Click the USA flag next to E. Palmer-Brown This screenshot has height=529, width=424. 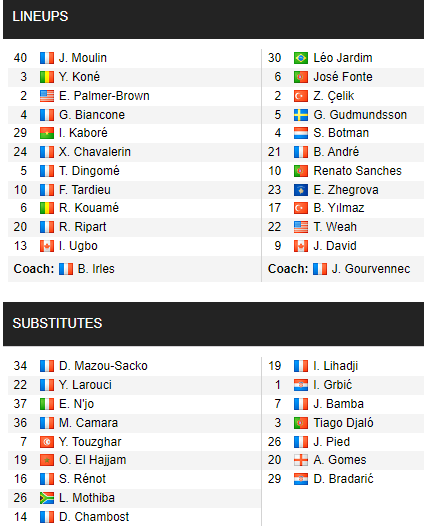pyautogui.click(x=47, y=96)
